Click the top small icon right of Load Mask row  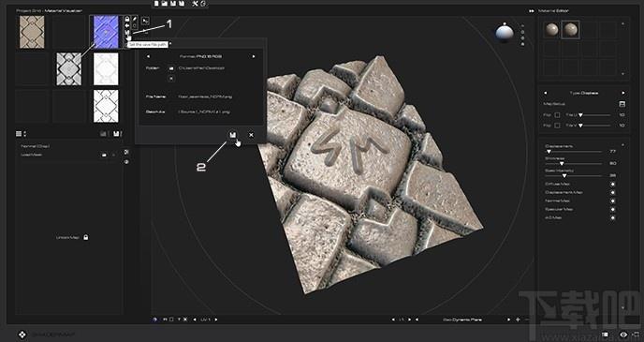(x=126, y=152)
